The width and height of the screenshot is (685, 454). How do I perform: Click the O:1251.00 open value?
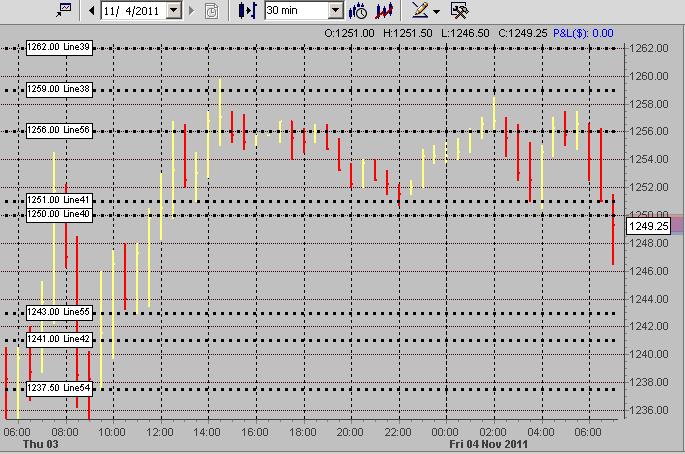[349, 33]
